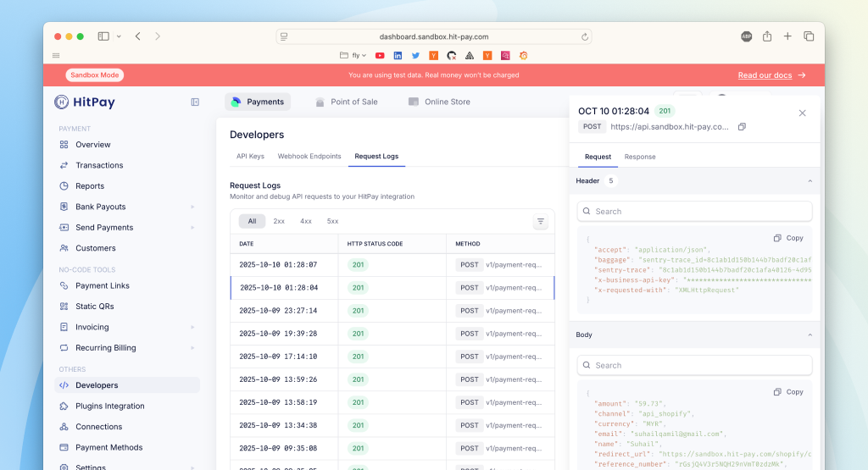Viewport: 868px width, 470px height.
Task: Open the request logs filter icon
Action: pyautogui.click(x=540, y=221)
